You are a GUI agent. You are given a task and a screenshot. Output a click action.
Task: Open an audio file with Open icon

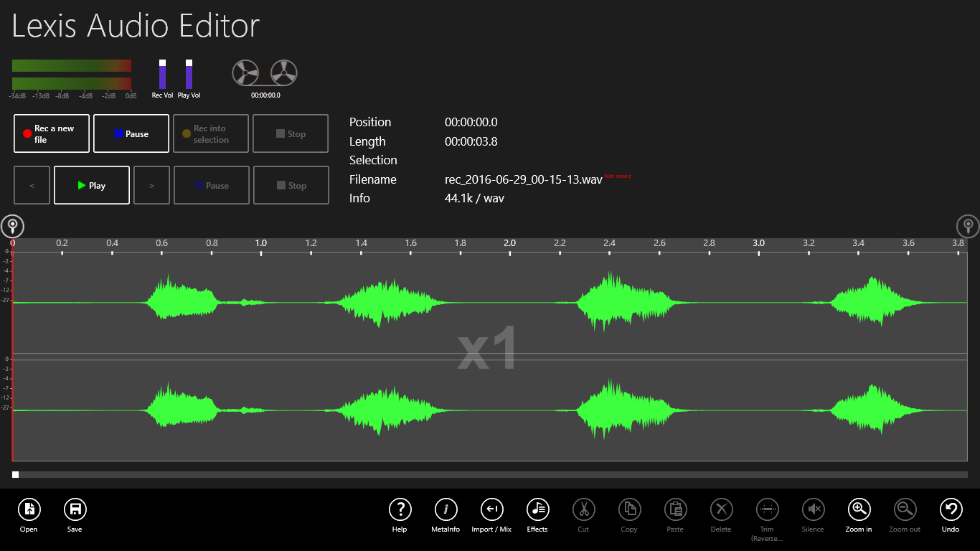29,509
